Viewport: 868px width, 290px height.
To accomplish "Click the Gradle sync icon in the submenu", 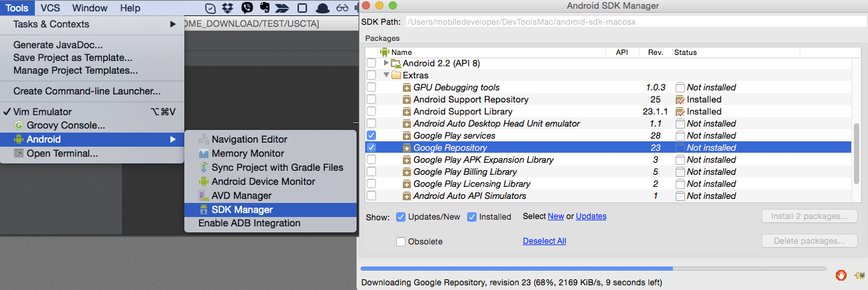I will (204, 167).
